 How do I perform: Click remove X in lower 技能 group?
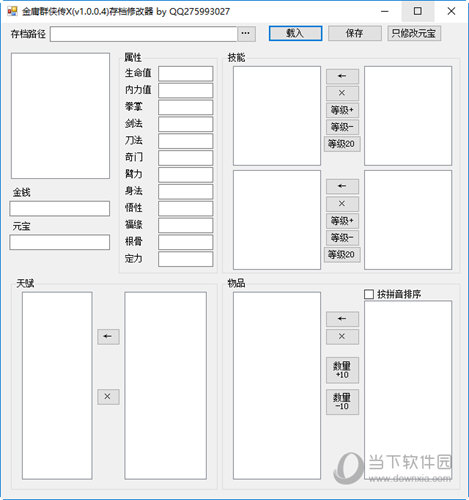[342, 204]
